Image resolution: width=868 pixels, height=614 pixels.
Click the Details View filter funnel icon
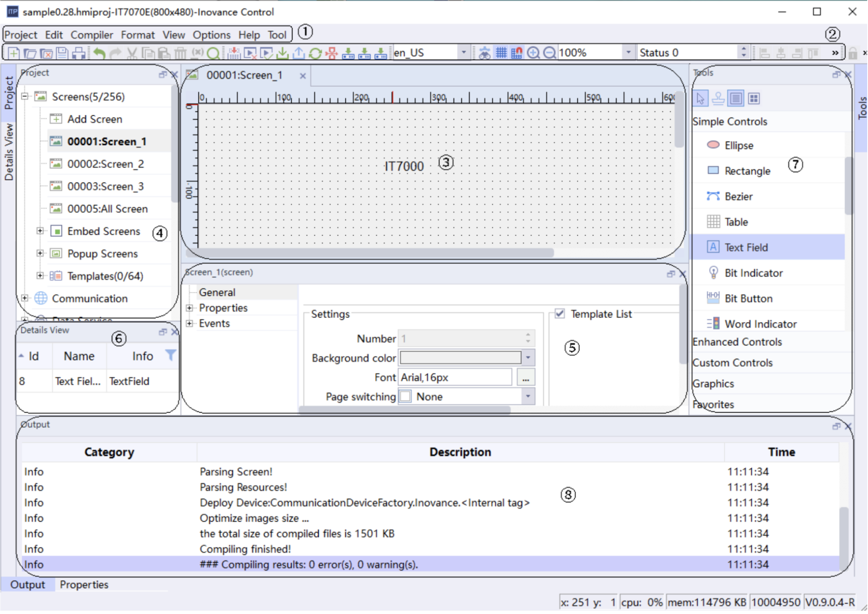(x=170, y=355)
